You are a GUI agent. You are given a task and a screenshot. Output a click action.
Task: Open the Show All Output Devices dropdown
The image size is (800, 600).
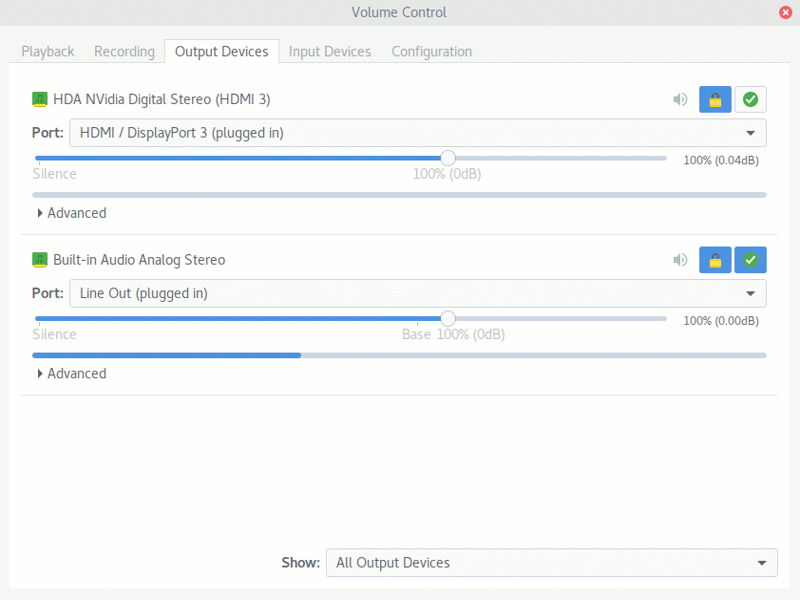pos(552,563)
